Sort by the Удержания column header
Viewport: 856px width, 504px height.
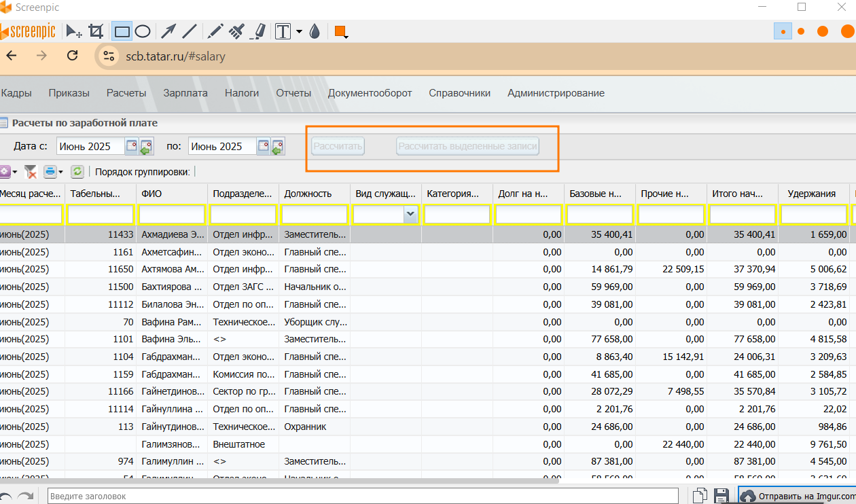814,194
